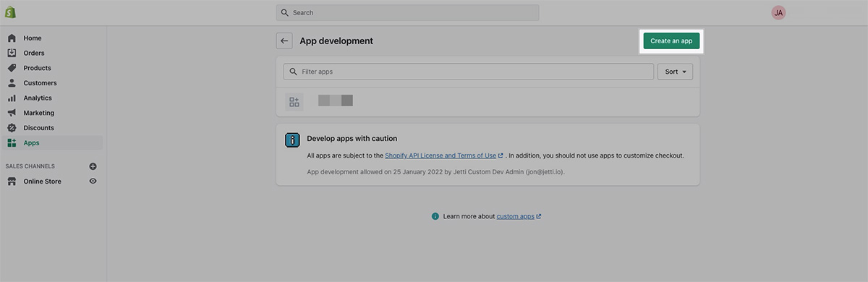Focus the Filter apps field

pyautogui.click(x=469, y=72)
